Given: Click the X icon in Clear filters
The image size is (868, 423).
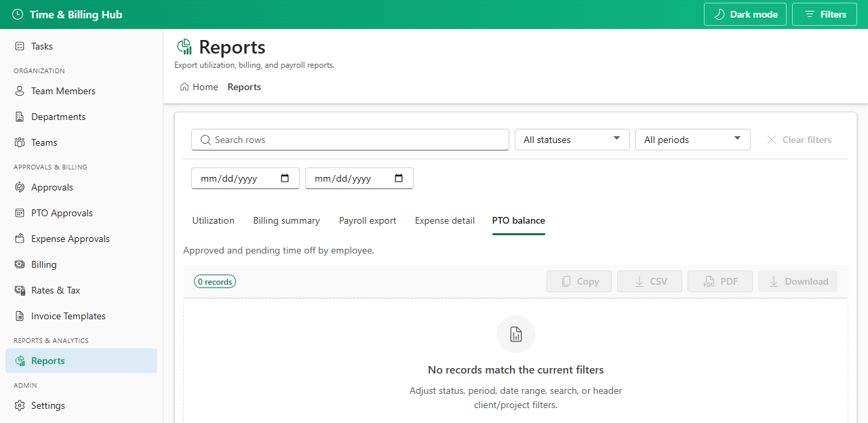Looking at the screenshot, I should tap(772, 140).
